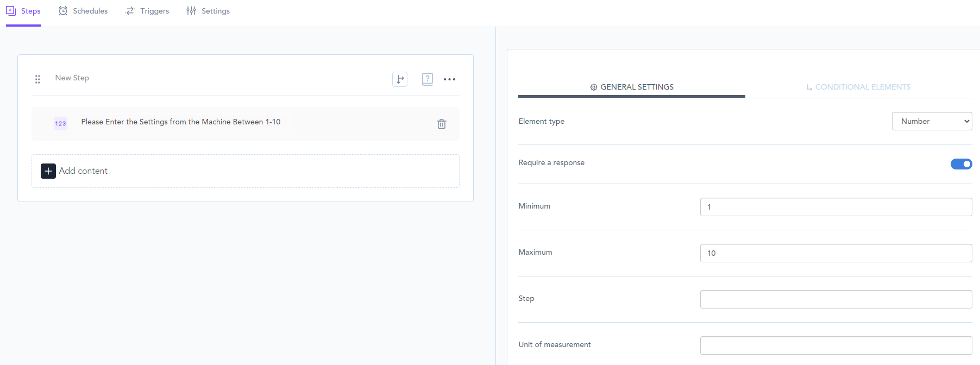Open the three-dot more options menu
This screenshot has width=980, height=365.
449,79
